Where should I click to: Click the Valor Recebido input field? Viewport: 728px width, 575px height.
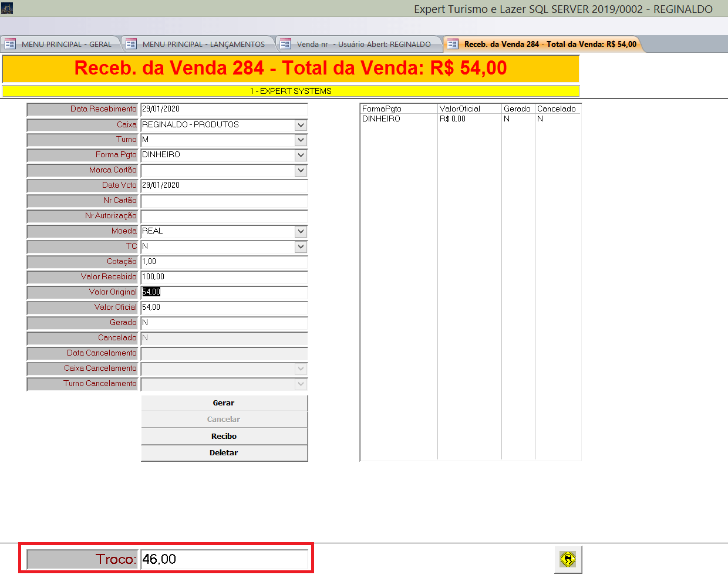(x=224, y=277)
